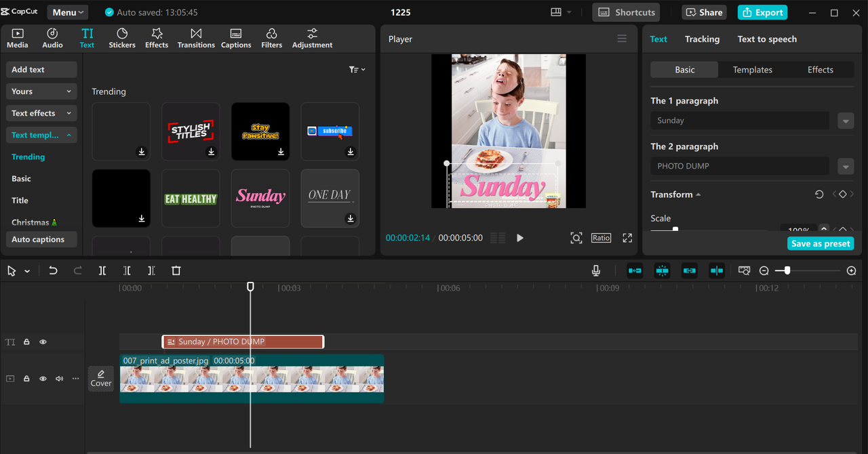Open the selection tool mode dropdown arrow
The width and height of the screenshot is (868, 454).
coord(27,271)
